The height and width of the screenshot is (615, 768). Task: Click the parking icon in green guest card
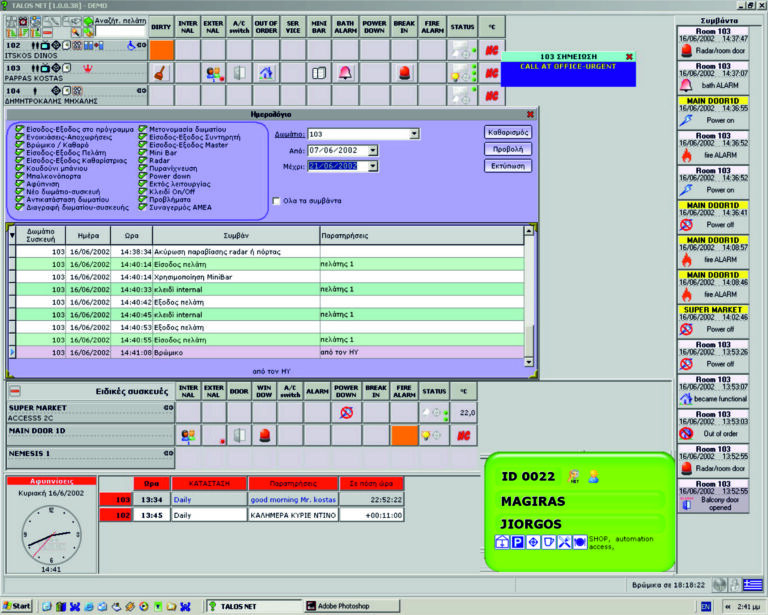click(x=517, y=541)
